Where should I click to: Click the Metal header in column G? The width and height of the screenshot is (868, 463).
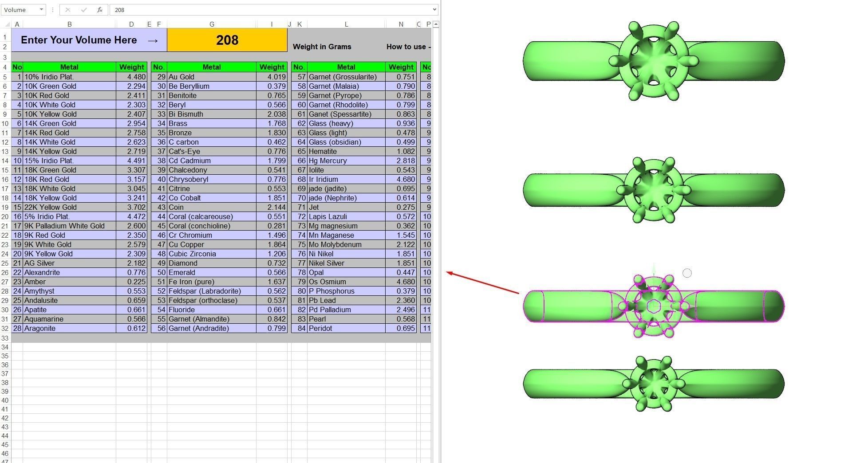212,67
